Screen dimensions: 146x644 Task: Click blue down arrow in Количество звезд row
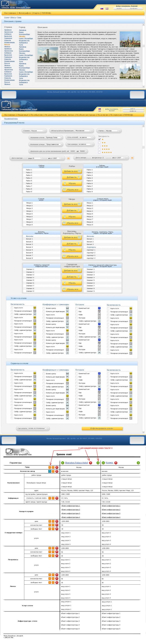click(x=50, y=471)
